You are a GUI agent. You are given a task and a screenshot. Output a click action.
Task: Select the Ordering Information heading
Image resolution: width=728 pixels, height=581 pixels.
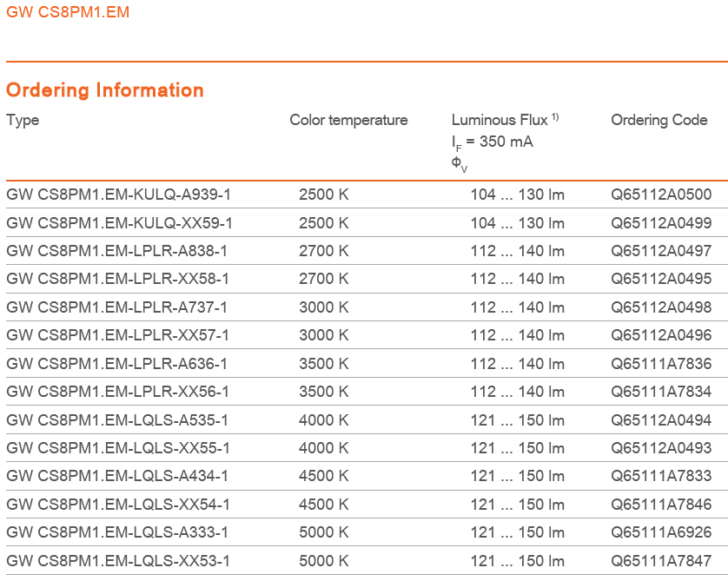105,89
